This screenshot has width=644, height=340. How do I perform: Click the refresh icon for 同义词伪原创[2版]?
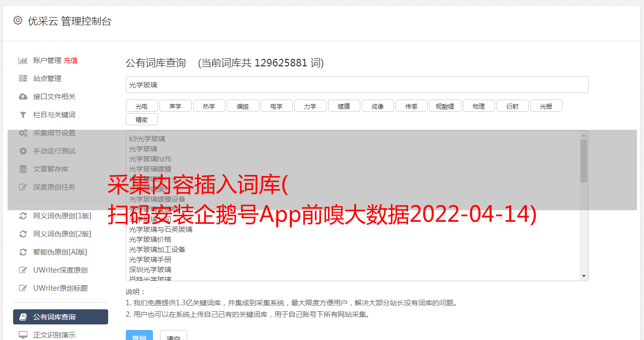(x=23, y=234)
